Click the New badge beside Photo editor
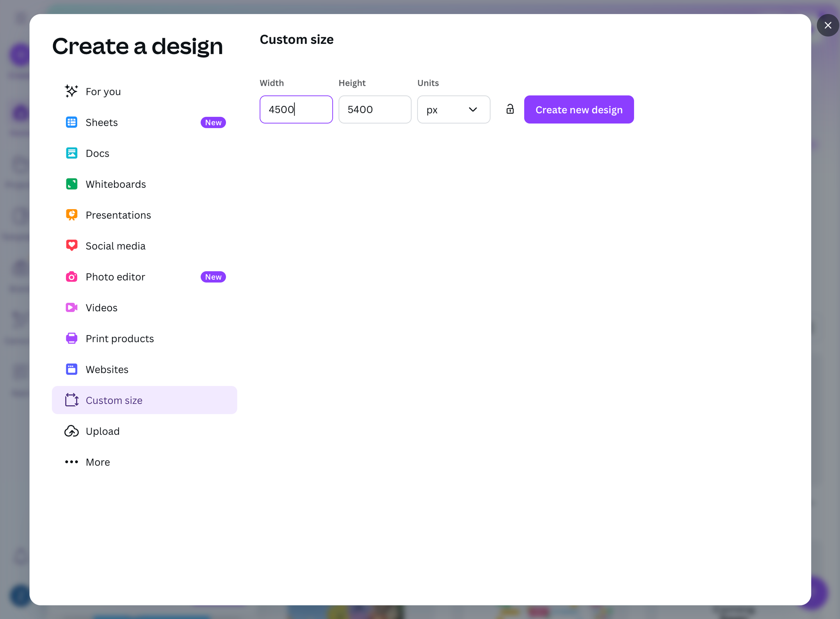 tap(213, 277)
